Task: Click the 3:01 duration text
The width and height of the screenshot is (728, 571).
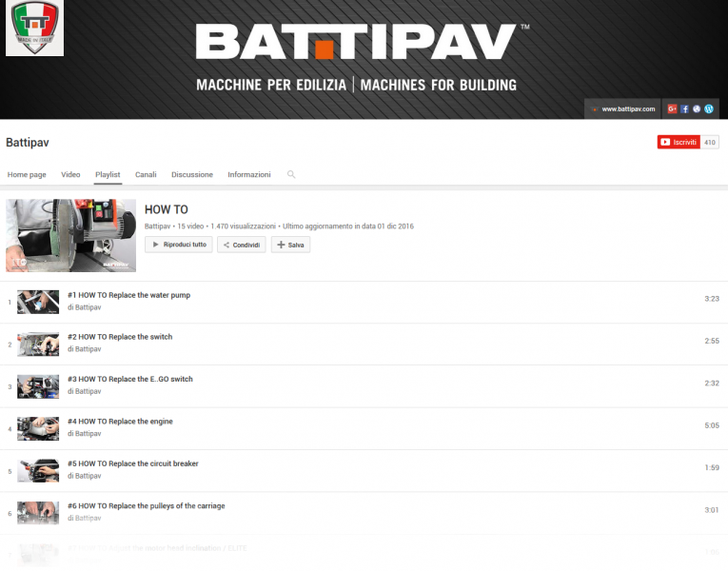Action: [x=712, y=510]
